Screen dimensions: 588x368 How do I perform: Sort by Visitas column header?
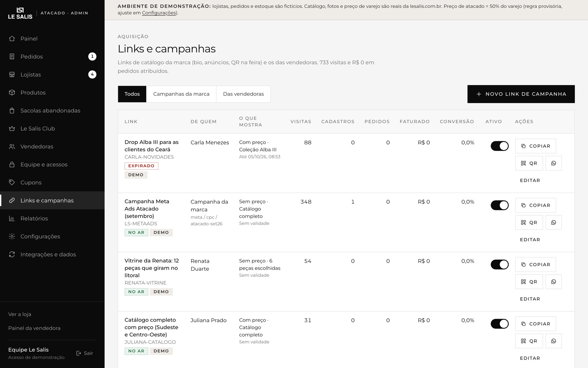point(301,122)
